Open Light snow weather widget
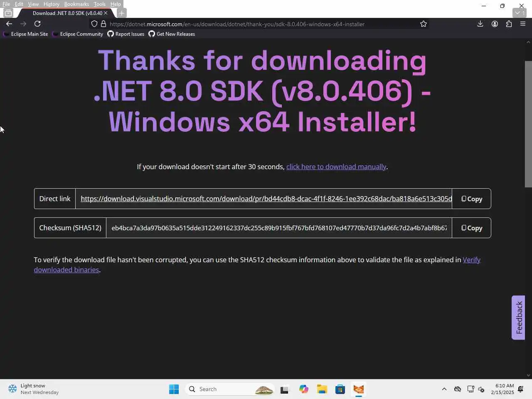The height and width of the screenshot is (399, 532). 33,389
